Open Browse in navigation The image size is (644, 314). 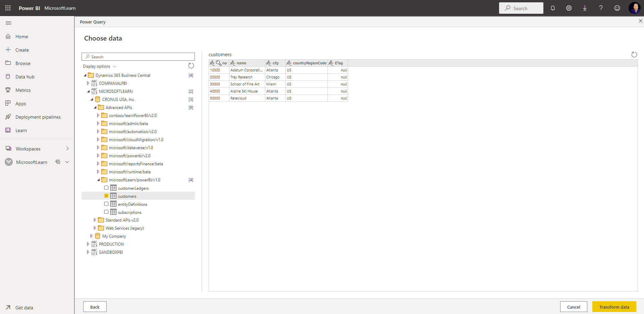(x=37, y=63)
